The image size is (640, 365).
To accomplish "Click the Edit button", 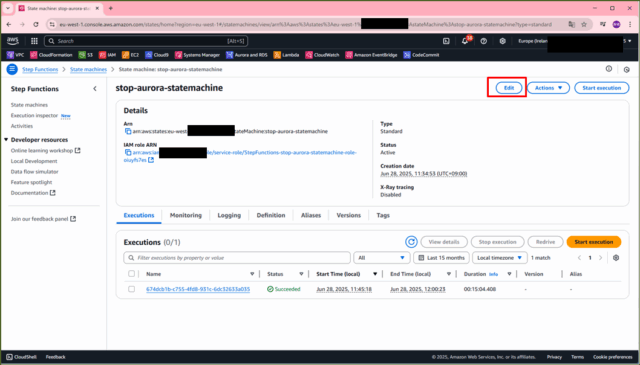I will [x=509, y=88].
